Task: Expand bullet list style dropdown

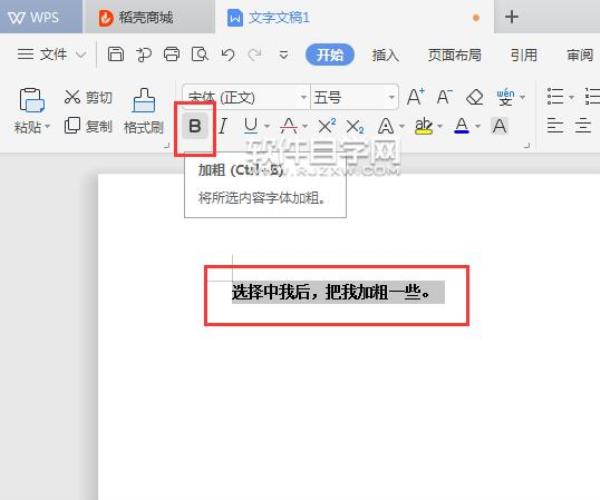Action: [571, 97]
